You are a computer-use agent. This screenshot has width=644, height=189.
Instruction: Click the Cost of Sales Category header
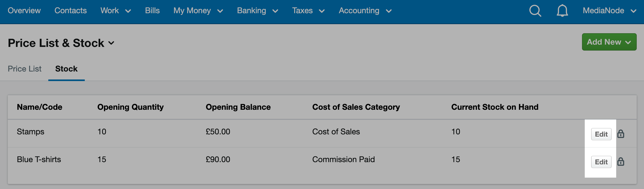pos(356,107)
